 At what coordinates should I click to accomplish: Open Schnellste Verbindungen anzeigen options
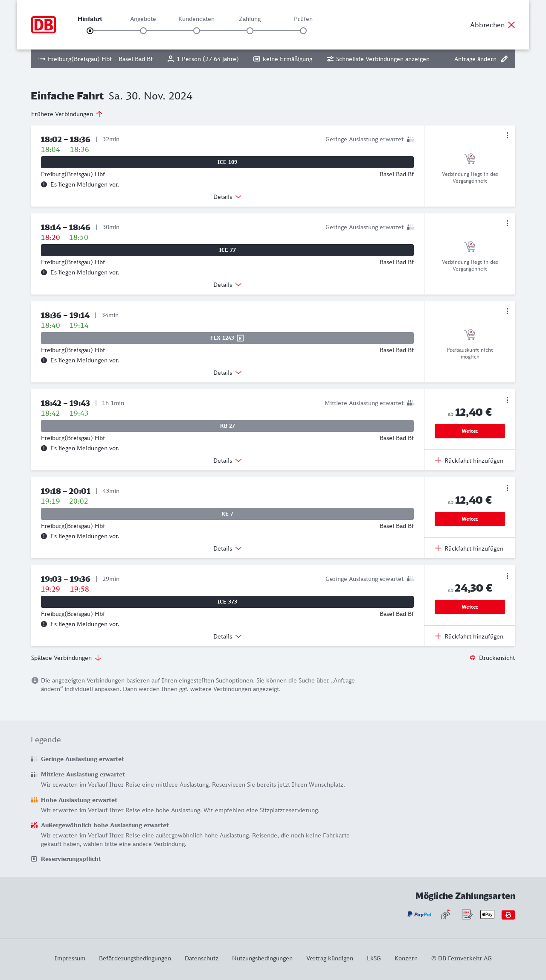coord(378,59)
